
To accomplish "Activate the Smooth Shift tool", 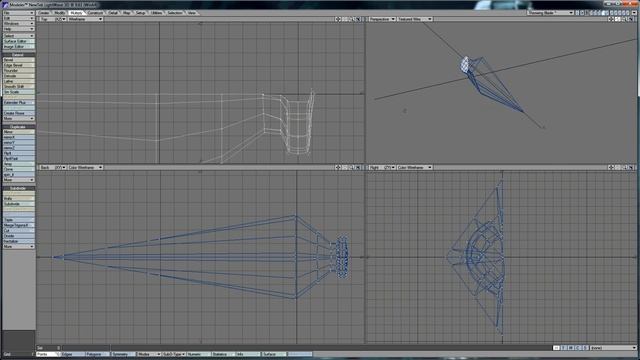I will (19, 87).
